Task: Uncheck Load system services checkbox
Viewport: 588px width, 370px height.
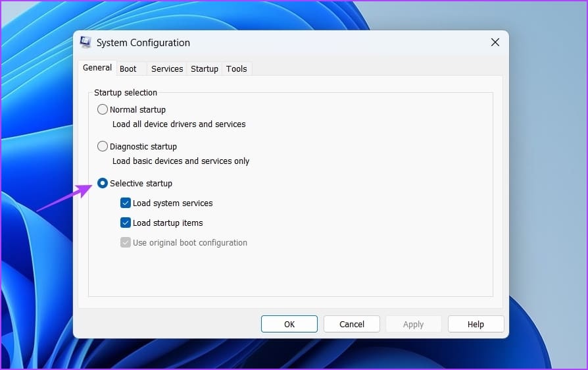Action: click(x=126, y=203)
